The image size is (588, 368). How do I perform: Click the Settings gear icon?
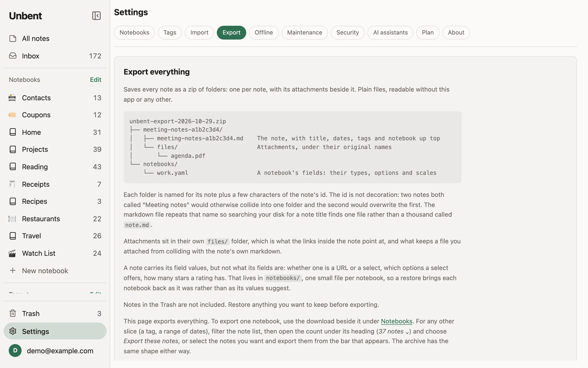pos(13,331)
